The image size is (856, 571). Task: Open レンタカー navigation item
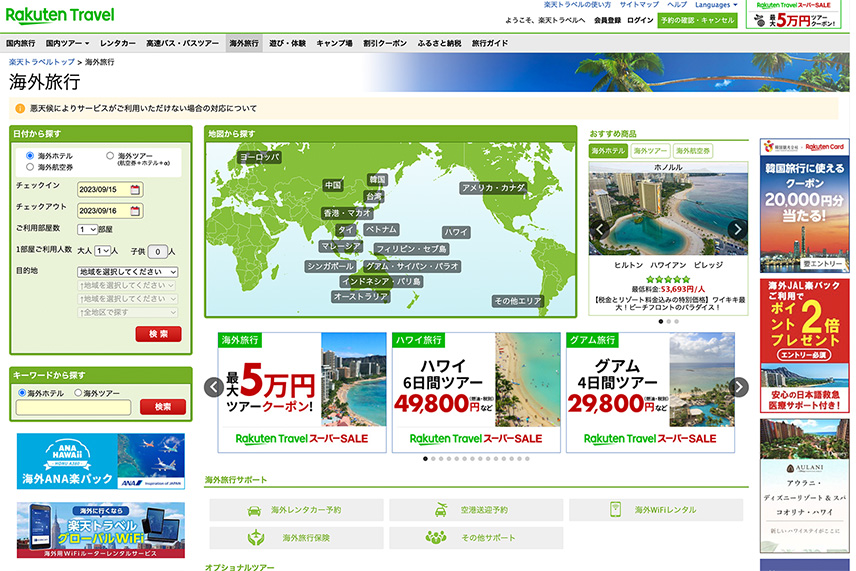(118, 43)
